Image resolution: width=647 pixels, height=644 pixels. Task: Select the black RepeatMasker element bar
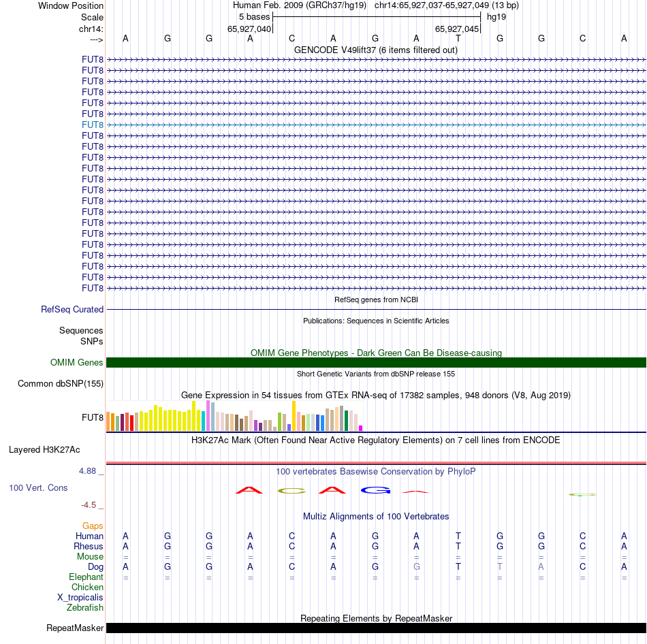coord(376,628)
